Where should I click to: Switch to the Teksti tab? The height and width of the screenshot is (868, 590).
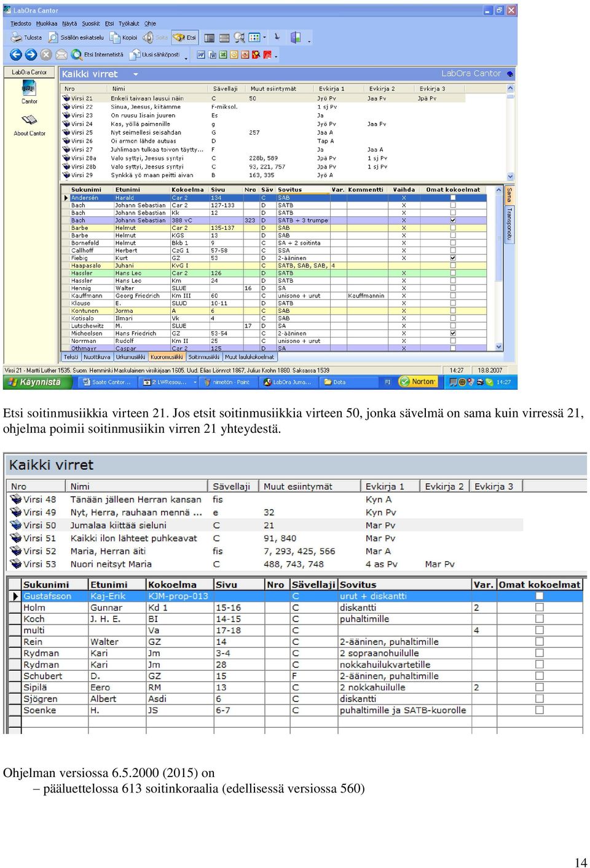tap(71, 357)
